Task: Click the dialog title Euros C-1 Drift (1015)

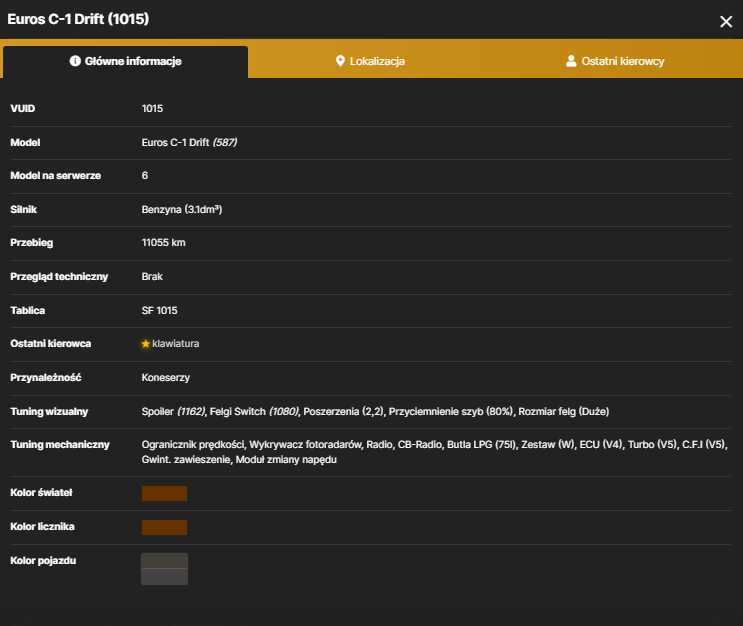Action: point(78,19)
